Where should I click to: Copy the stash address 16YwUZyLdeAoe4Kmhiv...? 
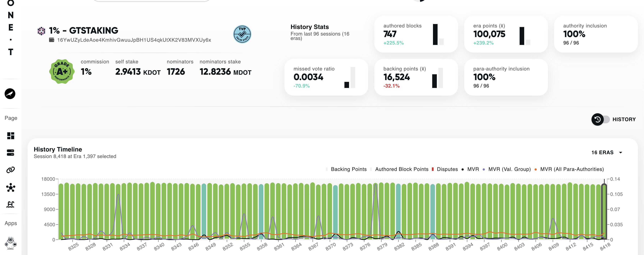tap(134, 40)
